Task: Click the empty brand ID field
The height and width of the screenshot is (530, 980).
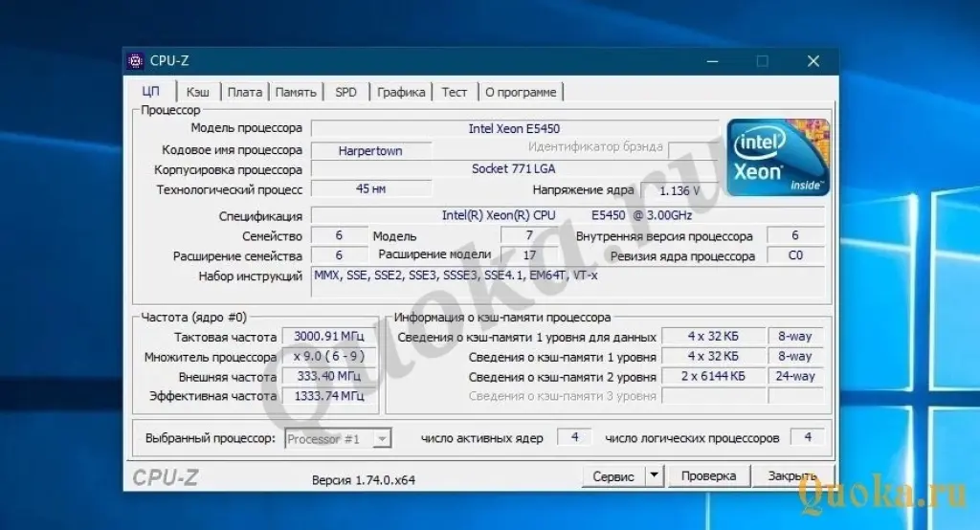Action: point(693,149)
